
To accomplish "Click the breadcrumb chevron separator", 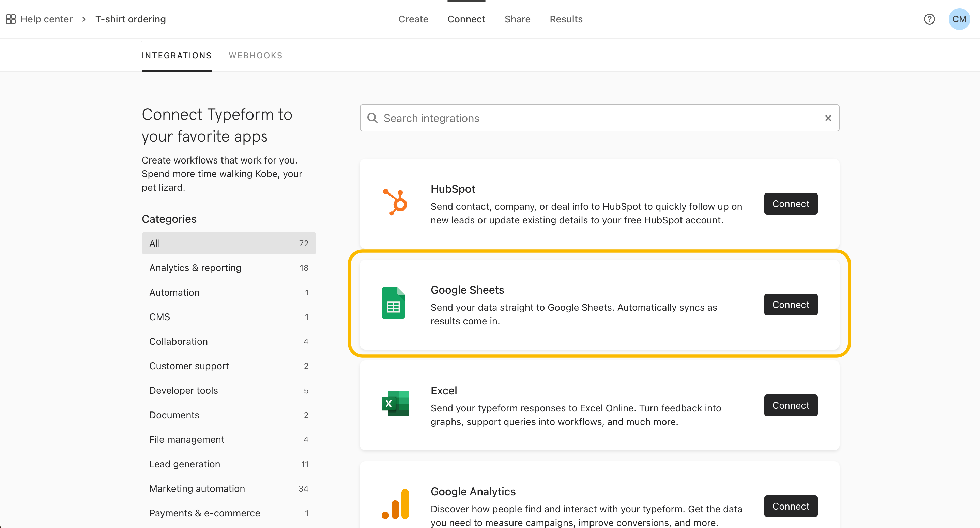I will click(x=84, y=19).
